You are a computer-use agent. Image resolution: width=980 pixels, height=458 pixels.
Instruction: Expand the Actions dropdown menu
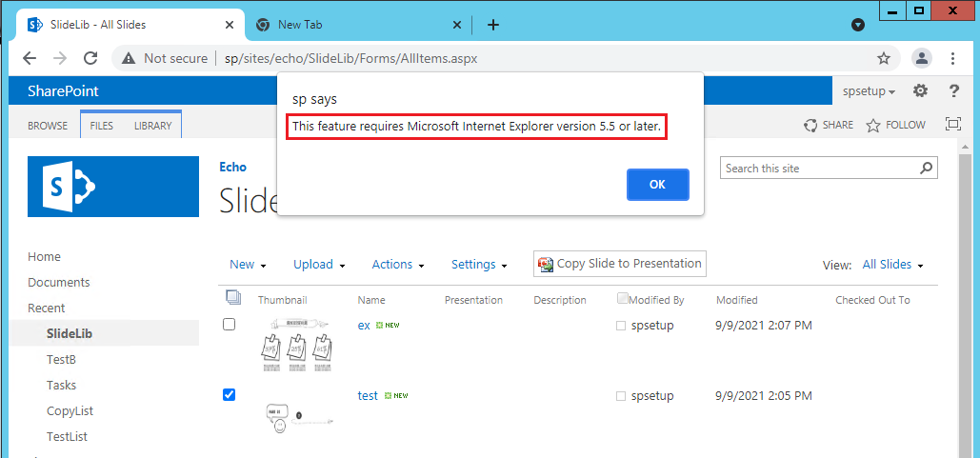tap(398, 265)
